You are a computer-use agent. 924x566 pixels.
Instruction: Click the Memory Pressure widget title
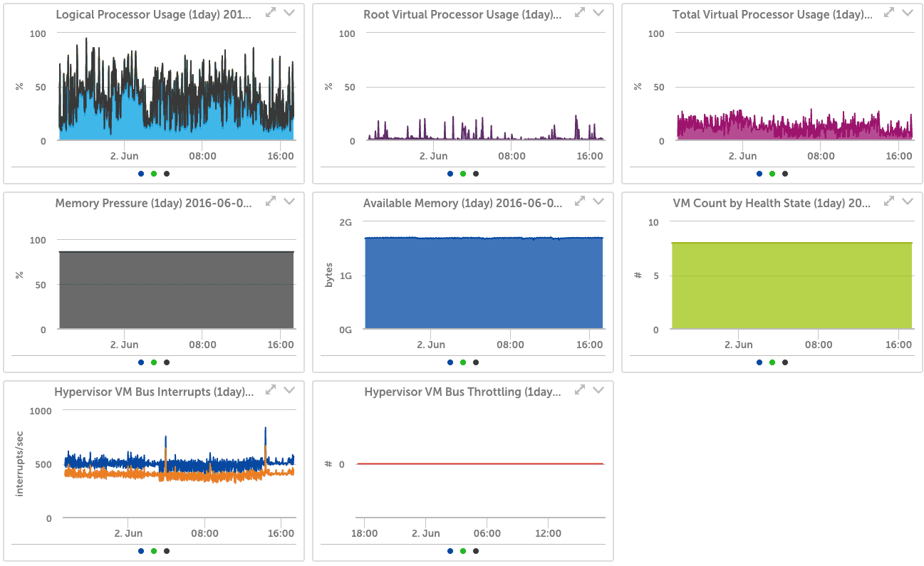click(x=153, y=204)
